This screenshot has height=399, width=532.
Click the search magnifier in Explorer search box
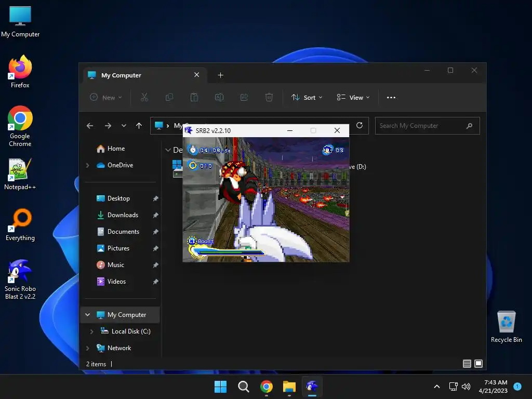pyautogui.click(x=470, y=126)
